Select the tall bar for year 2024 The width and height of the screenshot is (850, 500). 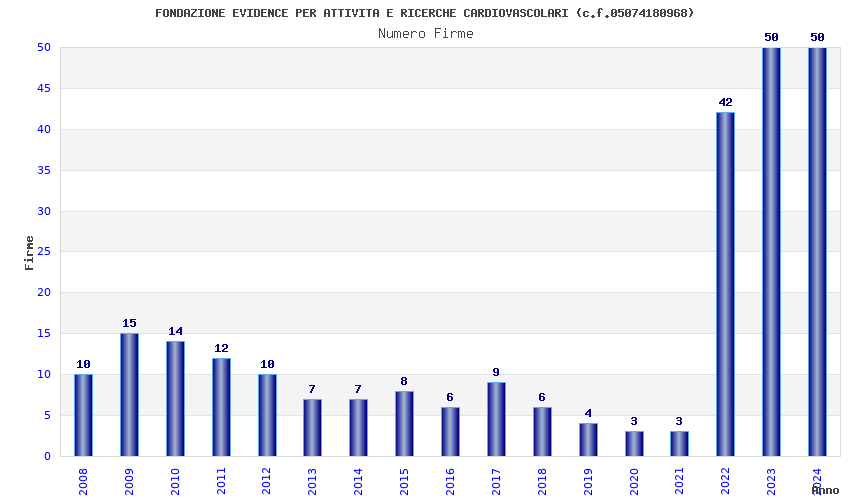[x=817, y=252]
